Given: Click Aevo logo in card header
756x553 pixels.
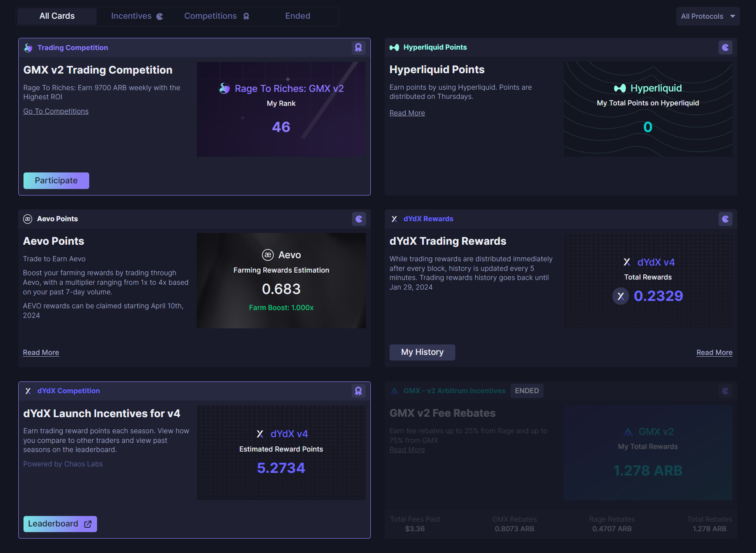Looking at the screenshot, I should (x=28, y=219).
